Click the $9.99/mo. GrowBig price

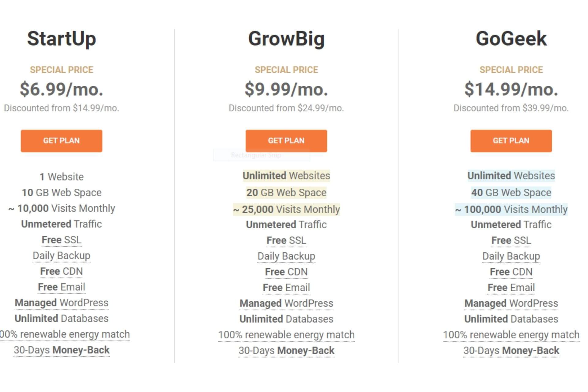286,89
